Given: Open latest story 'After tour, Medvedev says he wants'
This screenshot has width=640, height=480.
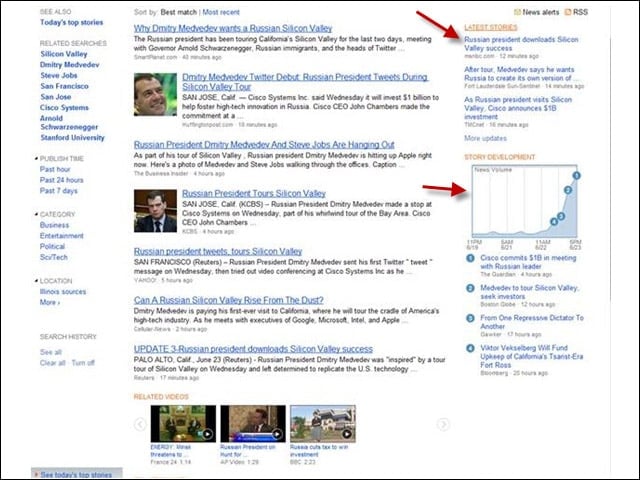Looking at the screenshot, I should (x=521, y=74).
